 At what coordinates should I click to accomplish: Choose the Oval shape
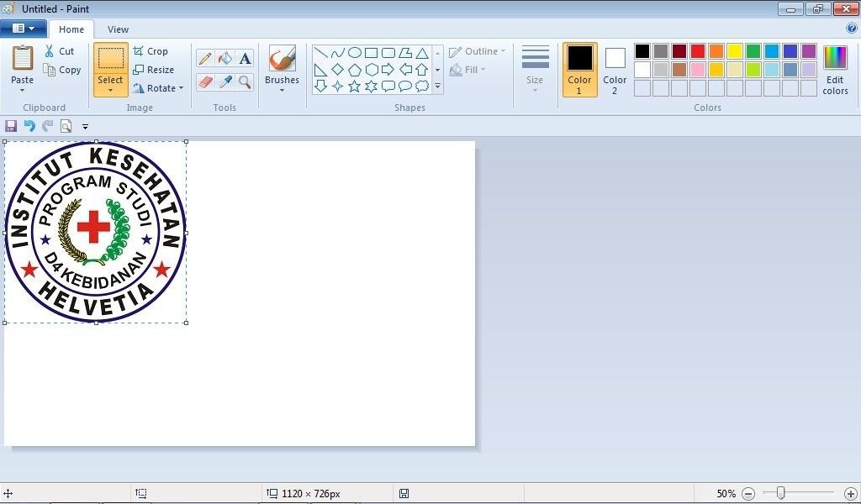pyautogui.click(x=355, y=53)
